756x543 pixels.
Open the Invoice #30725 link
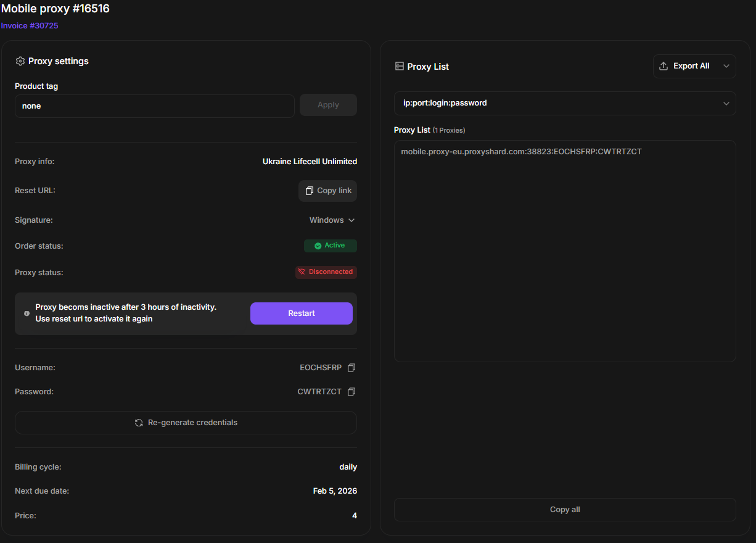(30, 26)
